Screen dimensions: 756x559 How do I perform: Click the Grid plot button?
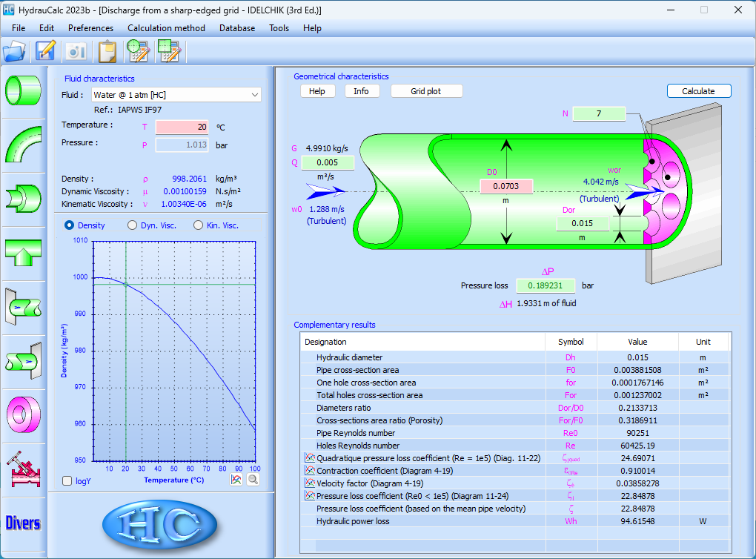425,91
